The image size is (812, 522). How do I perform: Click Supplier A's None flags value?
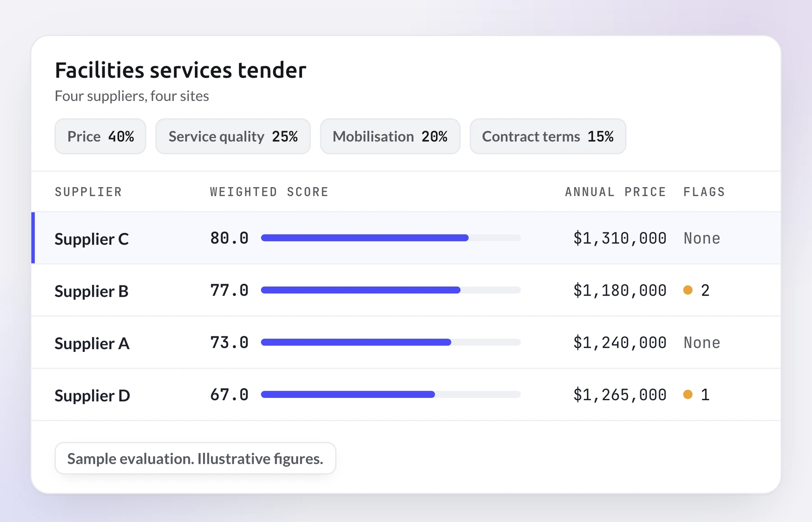point(702,343)
